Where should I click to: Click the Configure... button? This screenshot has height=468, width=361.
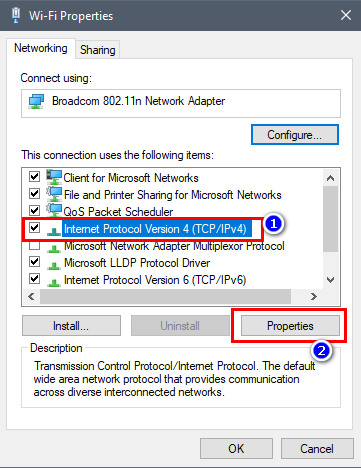295,135
